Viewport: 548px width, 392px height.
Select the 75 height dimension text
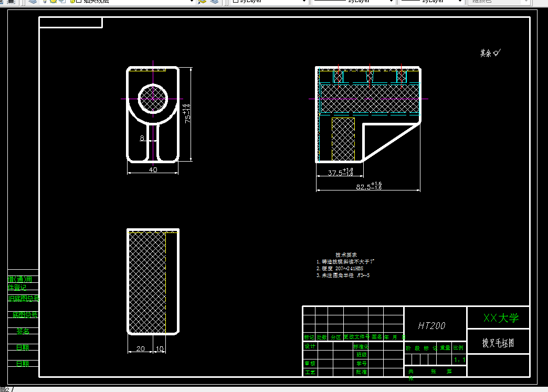point(187,113)
